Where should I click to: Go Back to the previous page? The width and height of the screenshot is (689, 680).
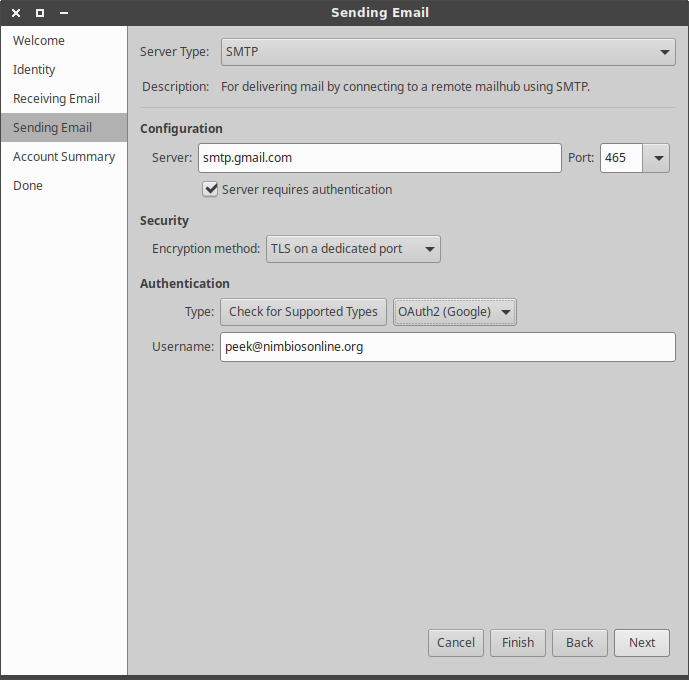[580, 643]
